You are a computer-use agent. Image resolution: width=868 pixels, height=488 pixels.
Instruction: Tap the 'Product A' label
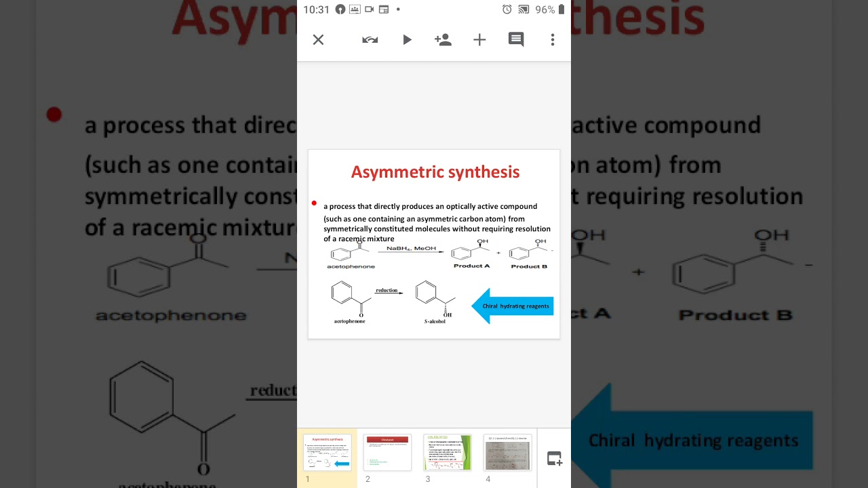click(471, 266)
